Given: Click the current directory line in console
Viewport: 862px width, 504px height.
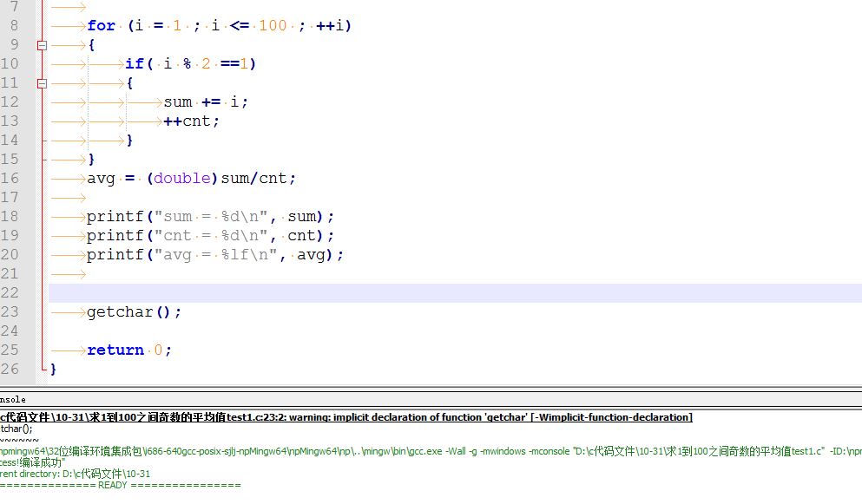Looking at the screenshot, I should [x=75, y=474].
